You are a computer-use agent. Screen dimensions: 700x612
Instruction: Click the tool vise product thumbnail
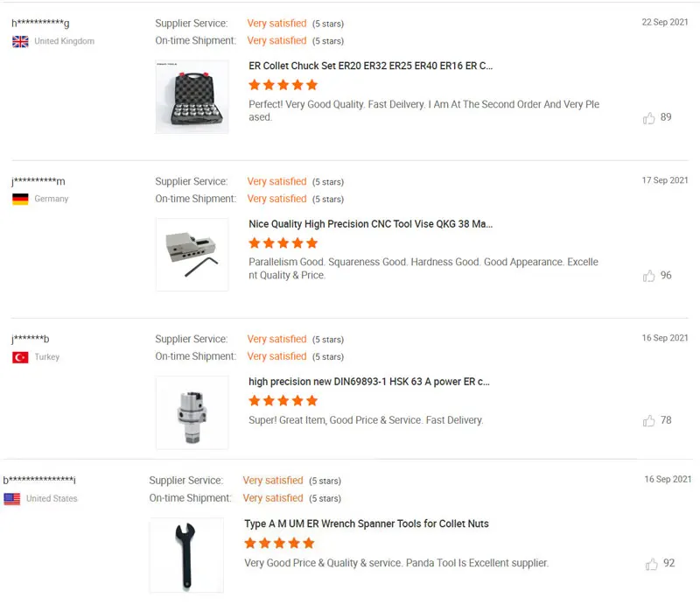pos(192,255)
